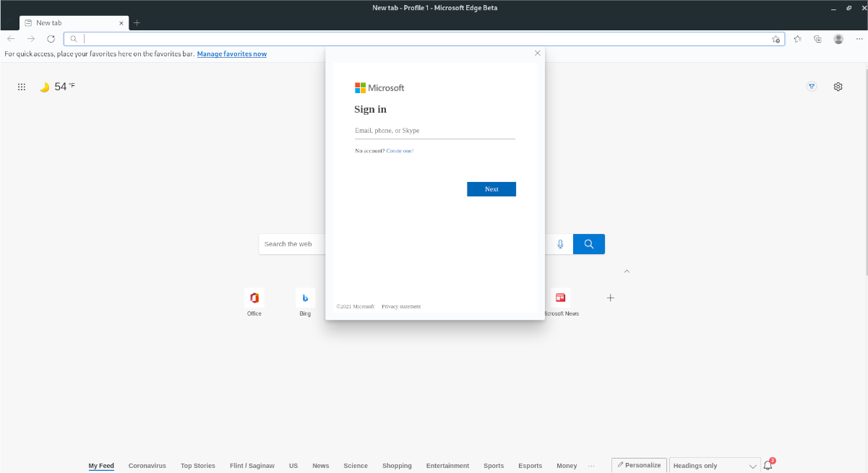Click the blue search magnifier button
868x473 pixels.
pyautogui.click(x=589, y=244)
